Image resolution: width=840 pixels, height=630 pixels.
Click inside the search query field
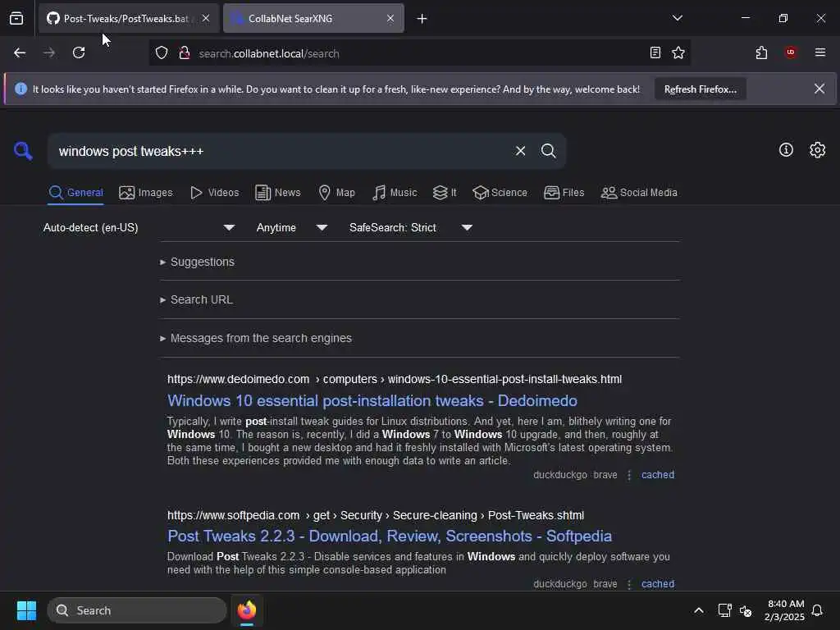[279, 151]
